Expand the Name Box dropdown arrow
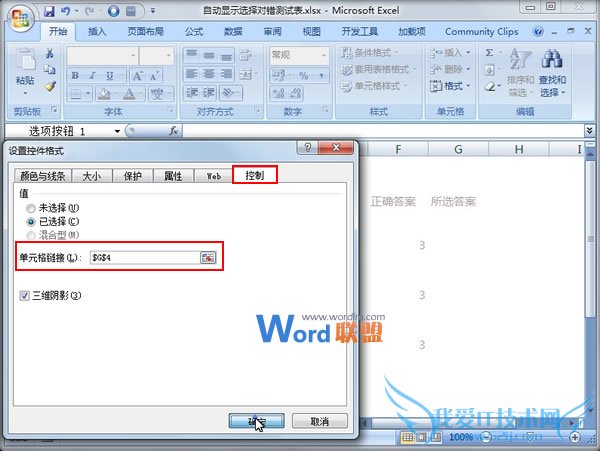Screen dimensions: 600x451 [117, 131]
